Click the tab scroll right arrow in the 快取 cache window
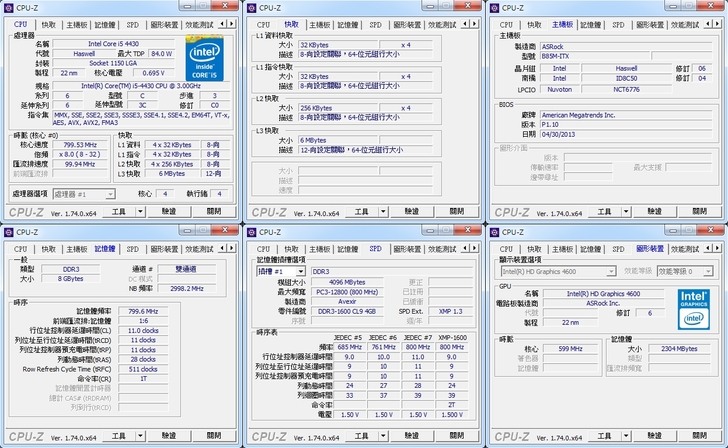728x448 pixels. coord(474,24)
